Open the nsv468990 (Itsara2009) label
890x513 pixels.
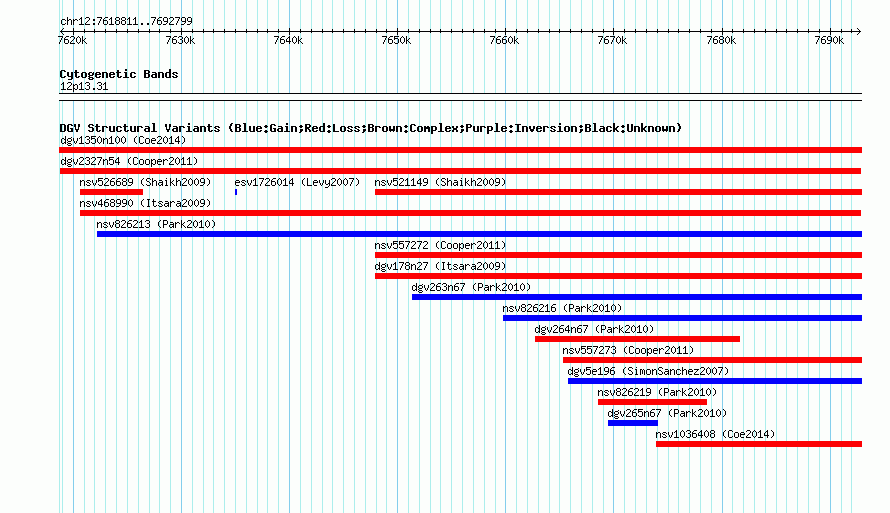click(x=145, y=203)
